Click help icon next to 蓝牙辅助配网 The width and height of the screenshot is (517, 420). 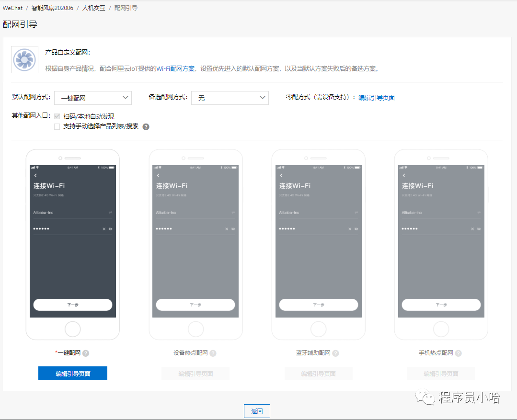click(x=335, y=353)
